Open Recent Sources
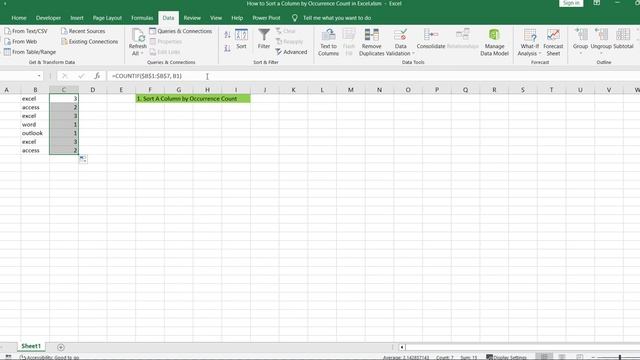The height and width of the screenshot is (360, 640). pos(83,31)
